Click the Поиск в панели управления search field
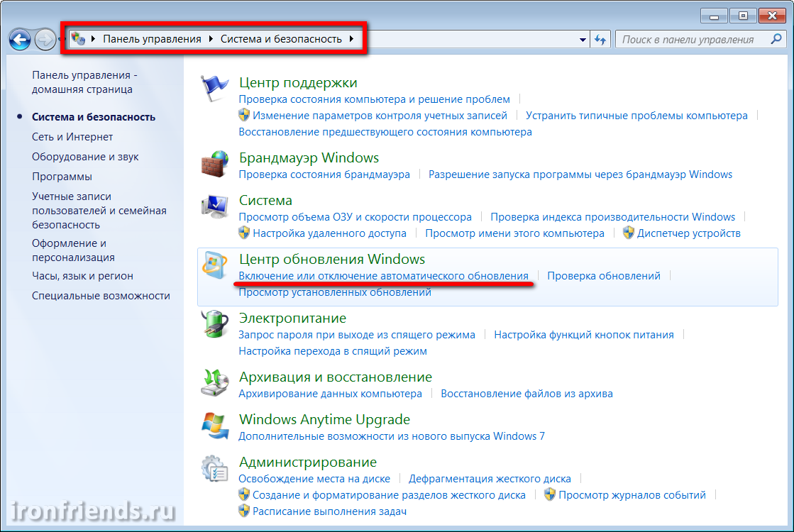Screen dimensions: 794x532 click(x=692, y=40)
